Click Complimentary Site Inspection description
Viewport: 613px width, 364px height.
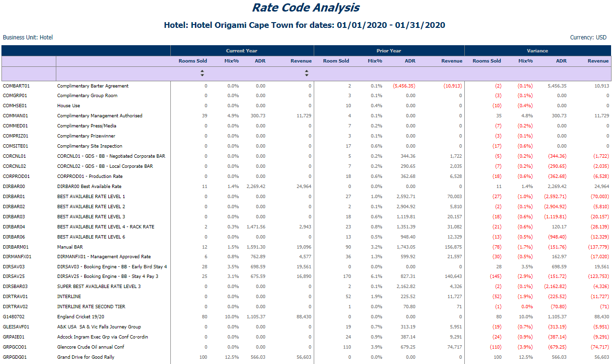tap(89, 146)
